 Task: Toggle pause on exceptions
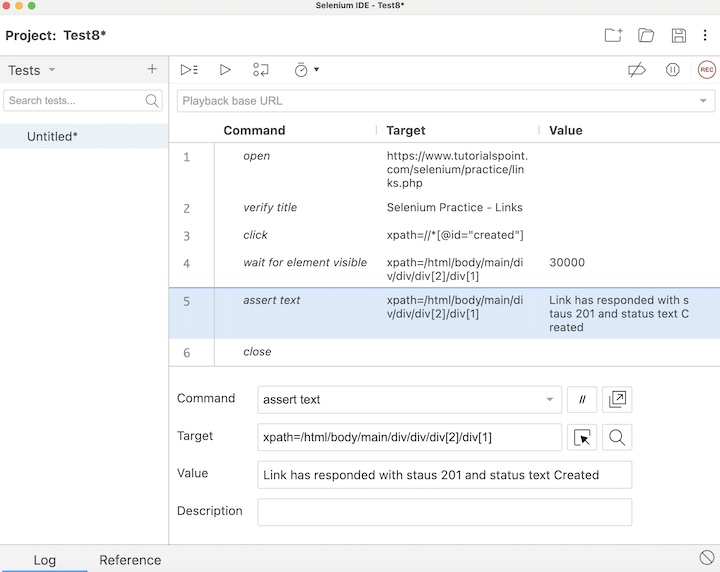point(673,70)
